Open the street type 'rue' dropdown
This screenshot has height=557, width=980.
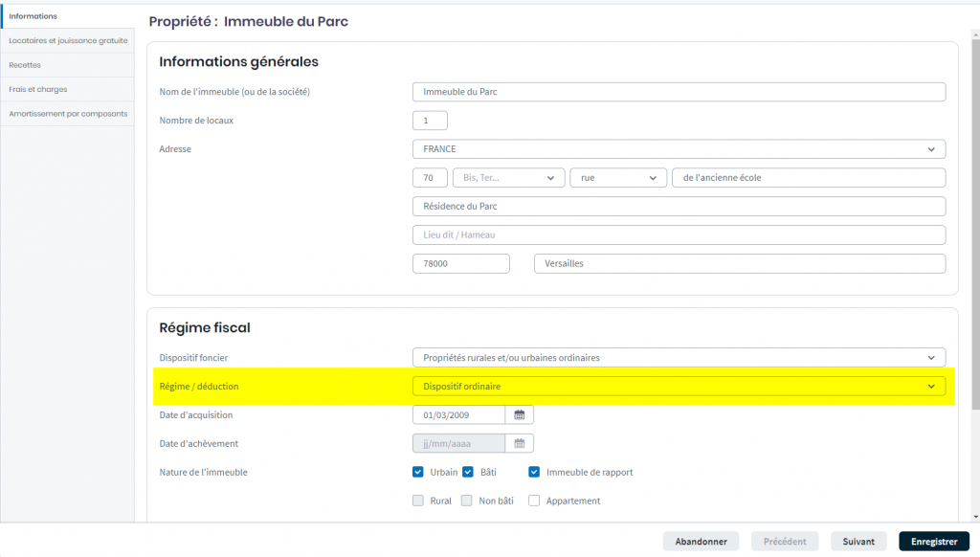[618, 178]
